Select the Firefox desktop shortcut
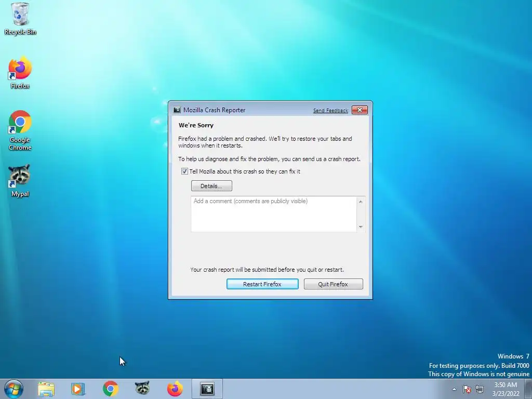This screenshot has width=532, height=399. tap(20, 73)
